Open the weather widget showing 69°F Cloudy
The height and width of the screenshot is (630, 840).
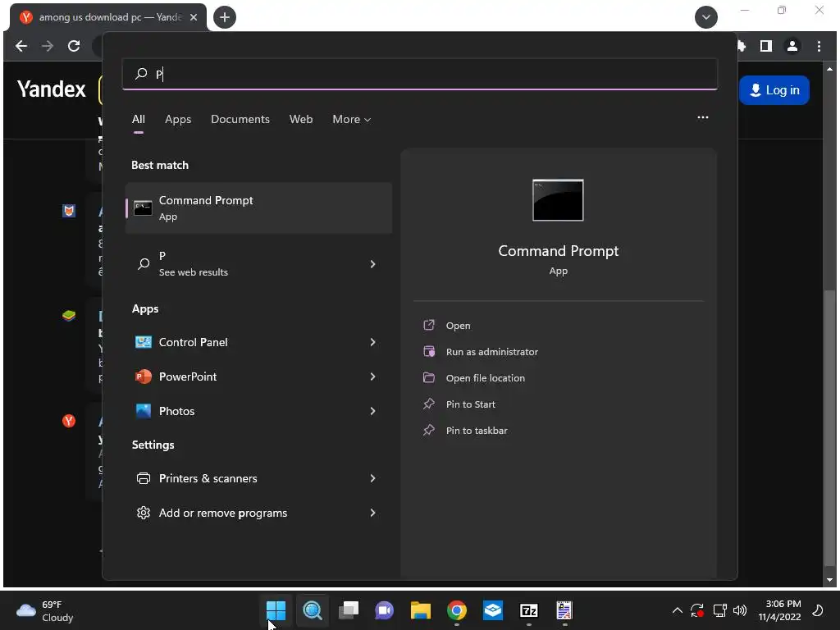[x=45, y=610]
